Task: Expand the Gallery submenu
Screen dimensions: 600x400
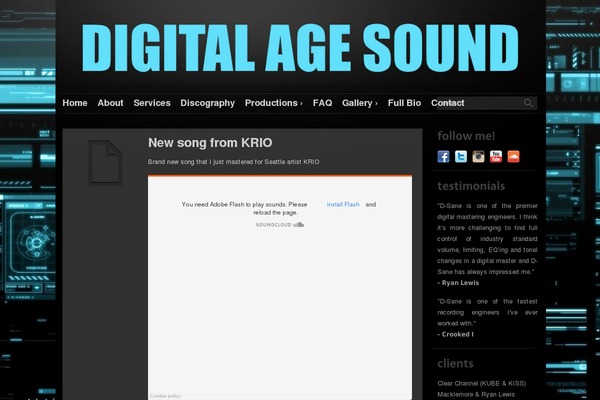Action: [x=360, y=103]
